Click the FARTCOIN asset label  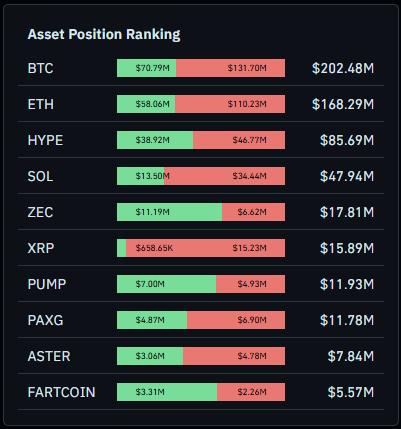[x=61, y=392]
